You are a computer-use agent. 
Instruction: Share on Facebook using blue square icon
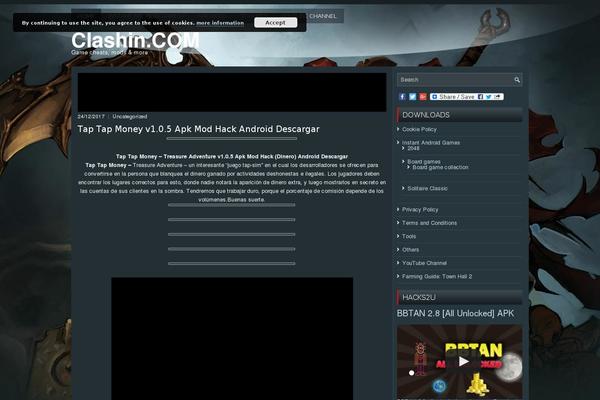point(402,96)
